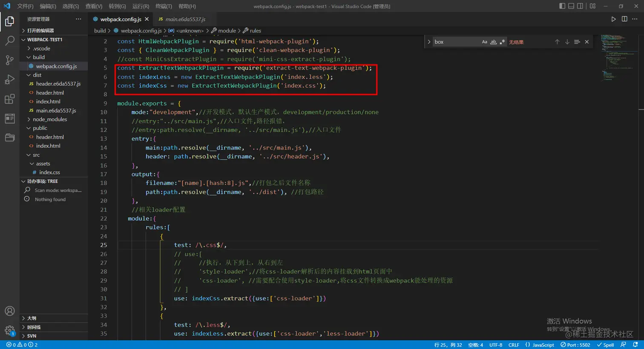Open the Extensions view
Viewport: 644px width, 349px height.
point(9,99)
